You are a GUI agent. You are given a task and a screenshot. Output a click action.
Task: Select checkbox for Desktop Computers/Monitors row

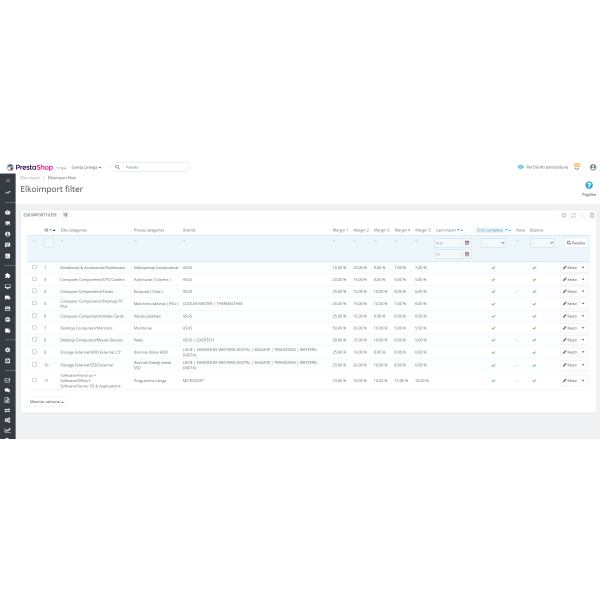coord(35,327)
